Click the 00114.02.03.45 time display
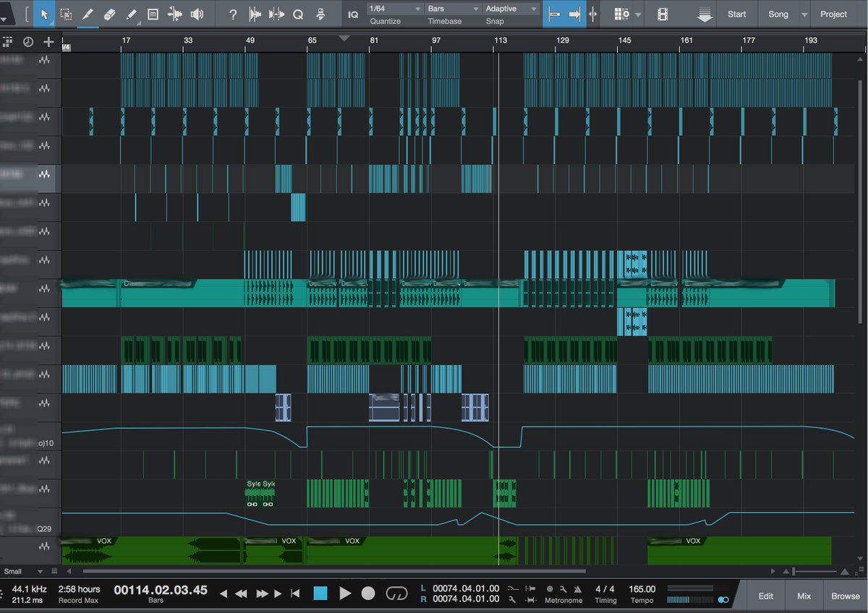The image size is (868, 613). point(161,590)
